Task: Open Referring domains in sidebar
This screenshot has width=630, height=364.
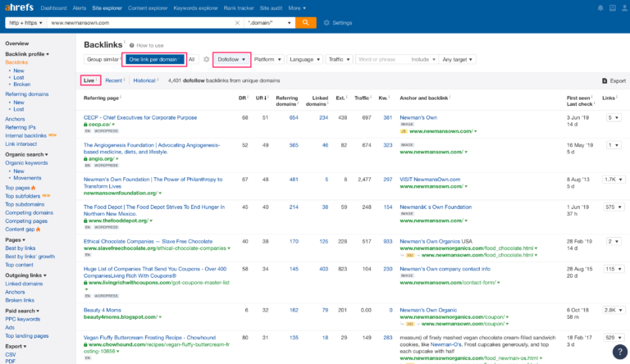Action: pyautogui.click(x=27, y=94)
